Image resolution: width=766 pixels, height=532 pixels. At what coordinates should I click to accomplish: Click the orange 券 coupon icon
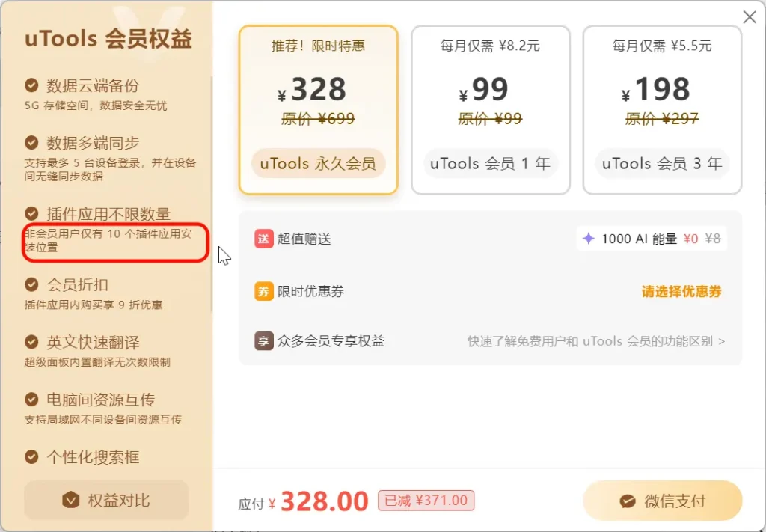[x=263, y=291]
